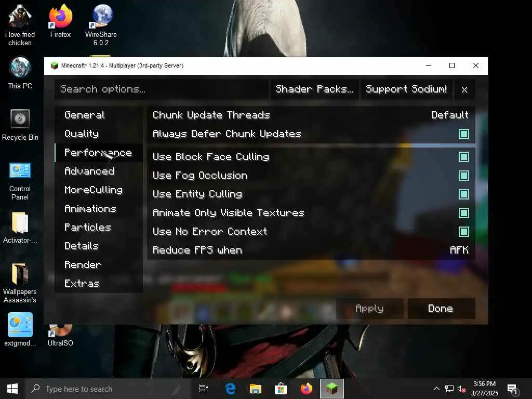Screen dimensions: 532x399
Task: Toggle Always Defer Chunk Updates checkbox
Action: click(x=464, y=134)
